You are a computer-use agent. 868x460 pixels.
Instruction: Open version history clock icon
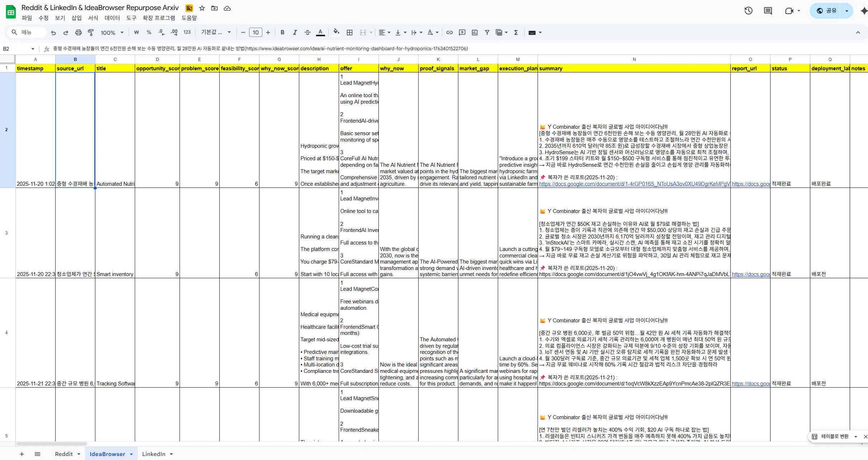pyautogui.click(x=748, y=11)
